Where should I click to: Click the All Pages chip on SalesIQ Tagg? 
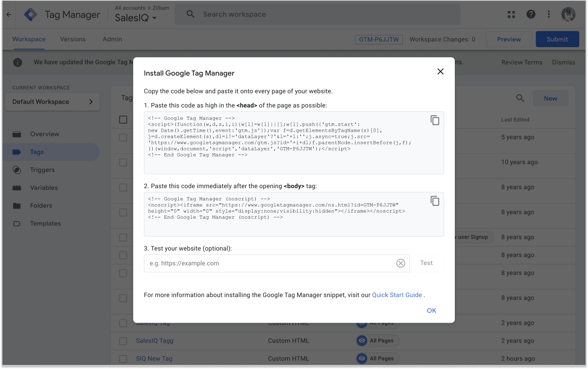[378, 341]
